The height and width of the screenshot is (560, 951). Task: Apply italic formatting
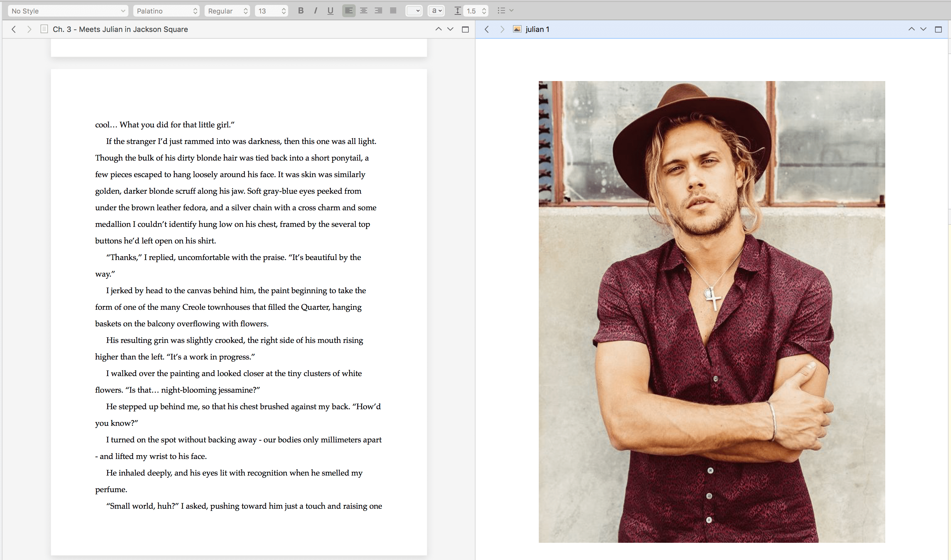click(x=315, y=10)
